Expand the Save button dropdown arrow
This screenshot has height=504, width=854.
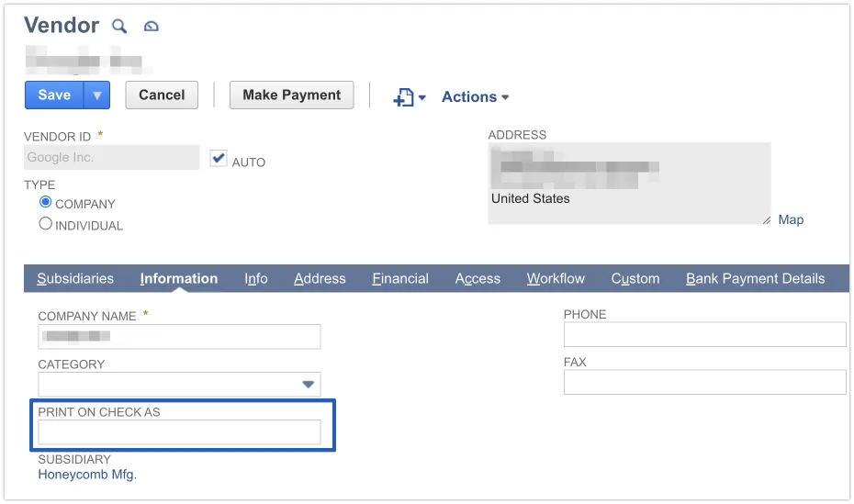coord(97,95)
